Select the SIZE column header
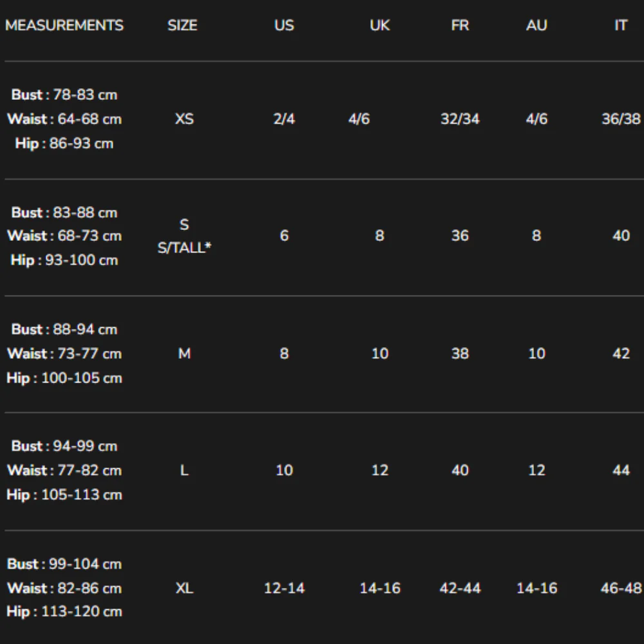This screenshot has width=644, height=644. [182, 26]
